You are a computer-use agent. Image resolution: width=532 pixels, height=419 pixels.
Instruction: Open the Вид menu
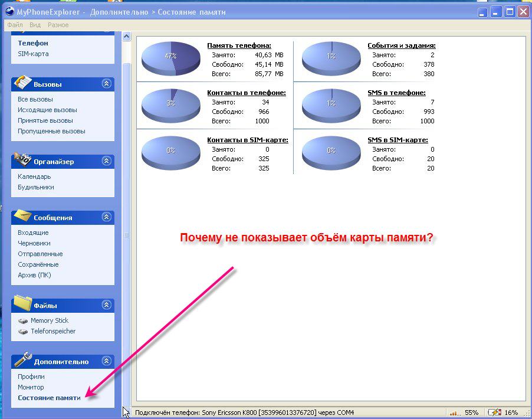(x=35, y=25)
